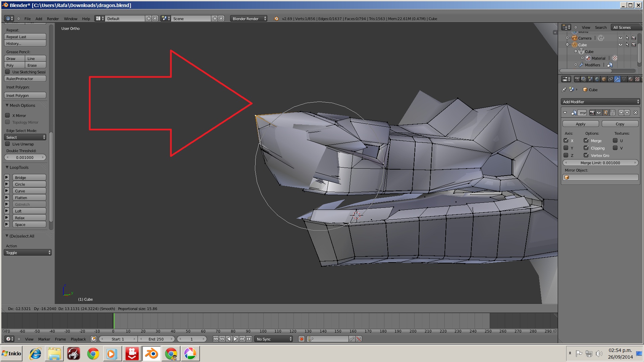Open the Blender Render engine dropdown
Viewport: 644px width, 362px height.
[249, 19]
